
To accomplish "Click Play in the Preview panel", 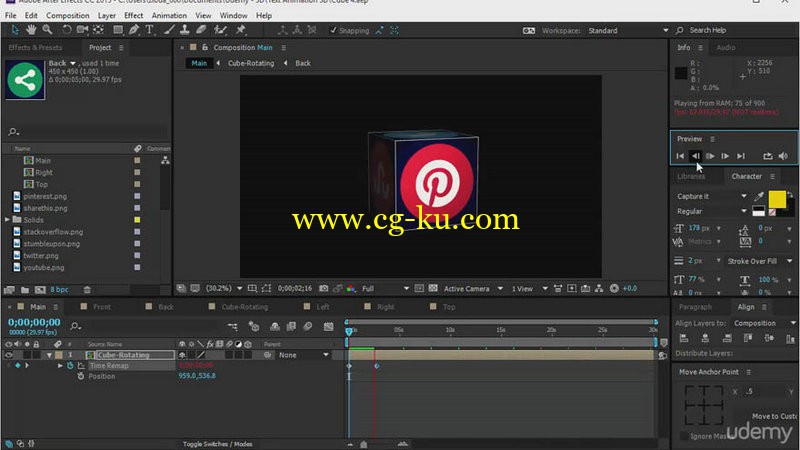I will (710, 156).
